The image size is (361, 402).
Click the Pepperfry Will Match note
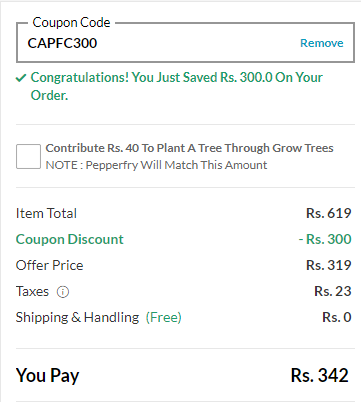click(x=156, y=165)
